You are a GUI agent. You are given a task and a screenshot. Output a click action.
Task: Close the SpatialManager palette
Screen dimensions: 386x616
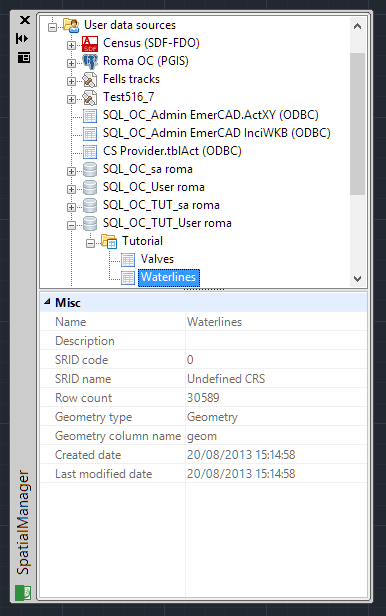(x=25, y=20)
